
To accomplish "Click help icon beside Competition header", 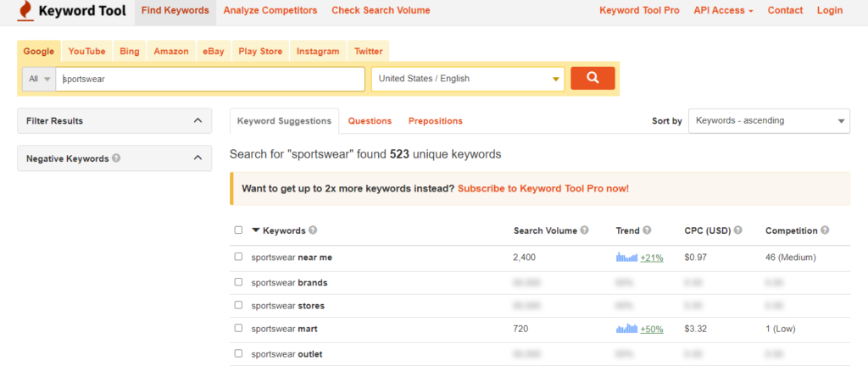I will tap(825, 230).
